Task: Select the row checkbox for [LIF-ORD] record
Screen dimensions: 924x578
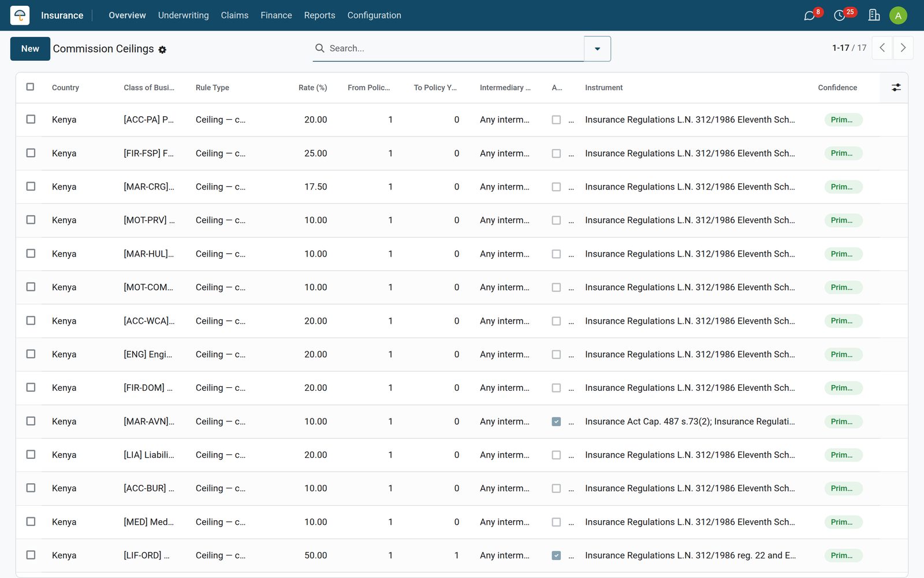Action: [31, 555]
